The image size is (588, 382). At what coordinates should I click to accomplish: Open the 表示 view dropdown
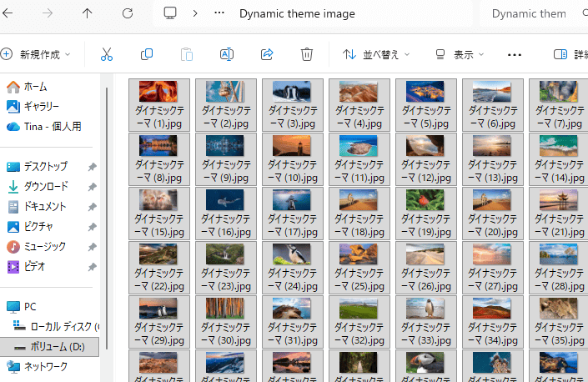460,54
